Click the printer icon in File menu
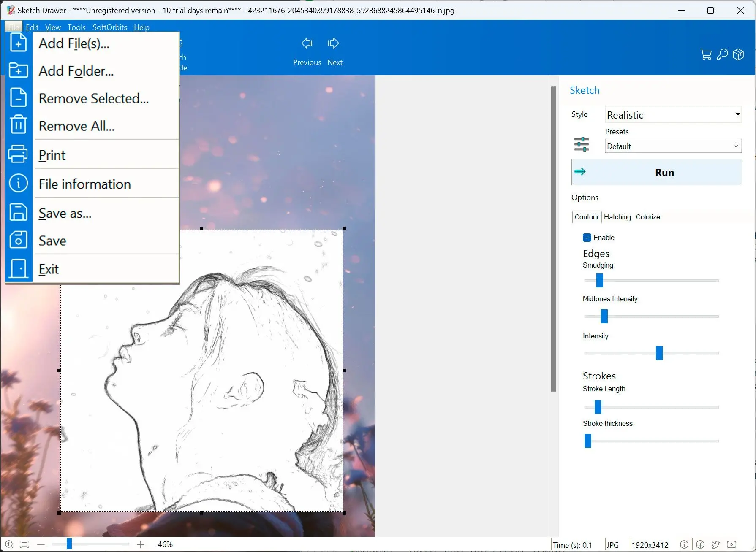This screenshot has height=552, width=756. click(18, 154)
